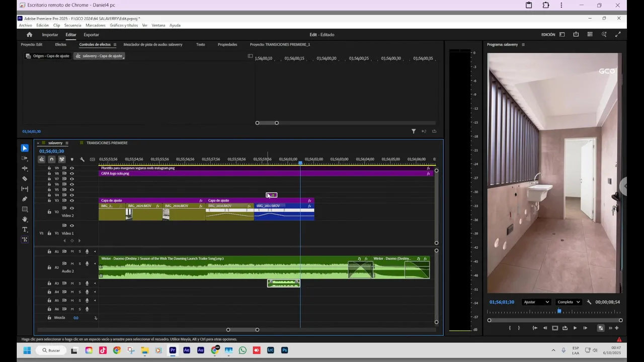Image resolution: width=644 pixels, height=362 pixels.
Task: Toggle full screen video output icon
Action: tap(618, 35)
